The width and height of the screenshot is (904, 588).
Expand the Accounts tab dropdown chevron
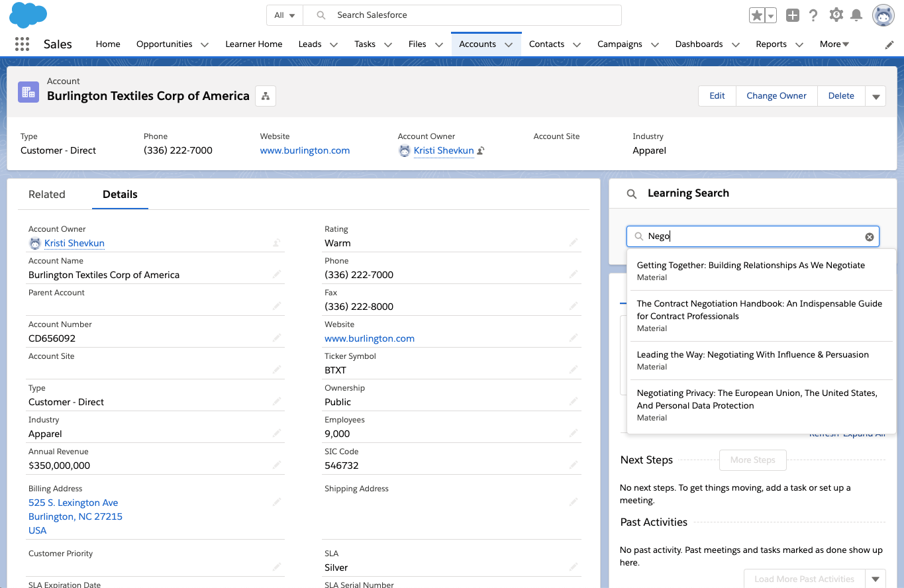click(x=509, y=44)
